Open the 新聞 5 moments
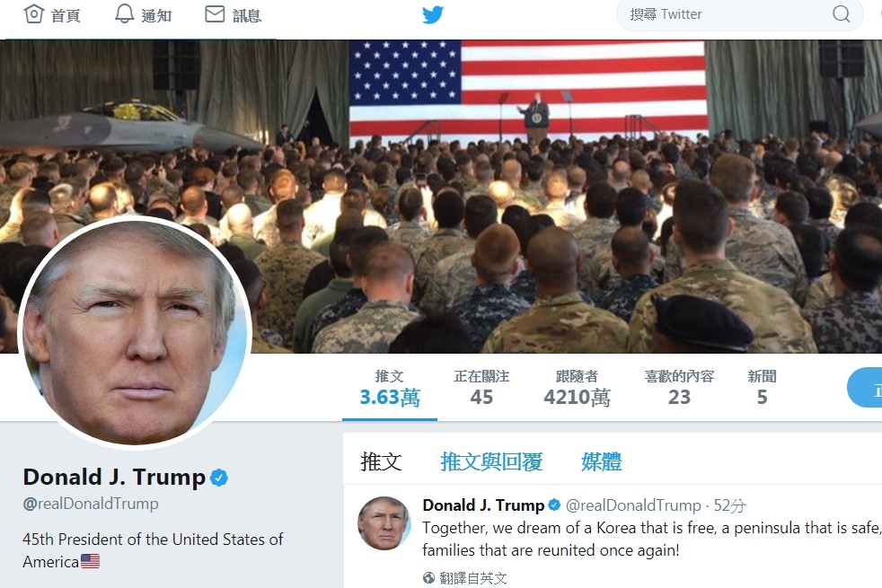 [762, 389]
